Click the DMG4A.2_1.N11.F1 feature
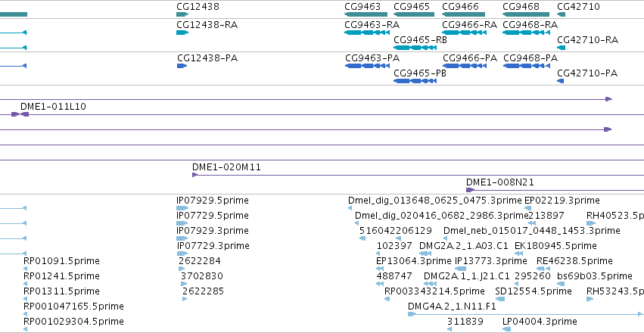 [x=525, y=314]
